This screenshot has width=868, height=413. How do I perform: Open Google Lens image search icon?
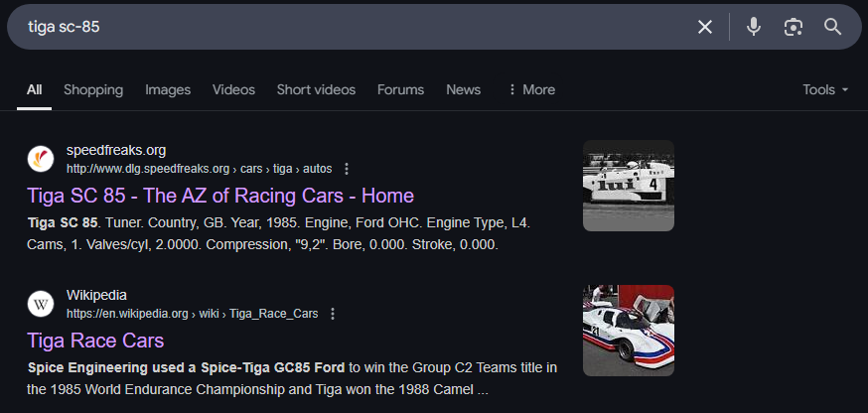793,27
